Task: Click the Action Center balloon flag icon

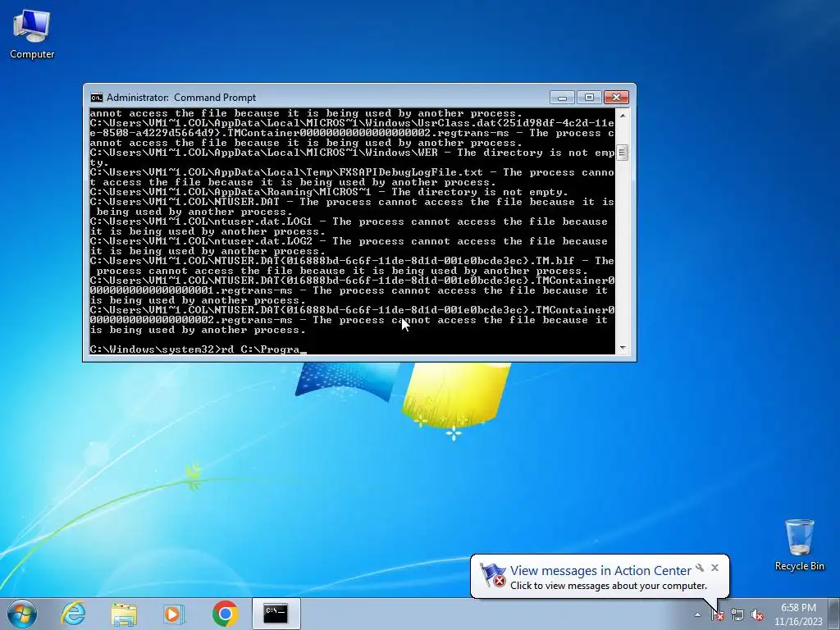Action: tap(492, 575)
